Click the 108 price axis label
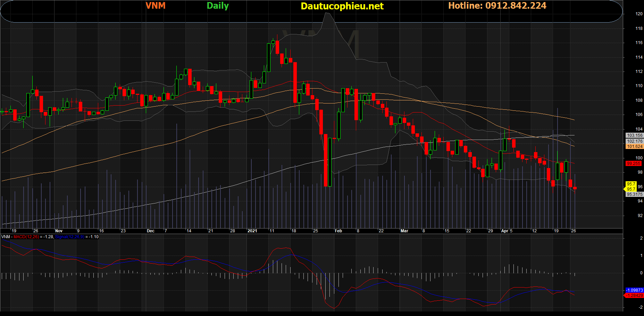The image size is (644, 316). coord(639,100)
